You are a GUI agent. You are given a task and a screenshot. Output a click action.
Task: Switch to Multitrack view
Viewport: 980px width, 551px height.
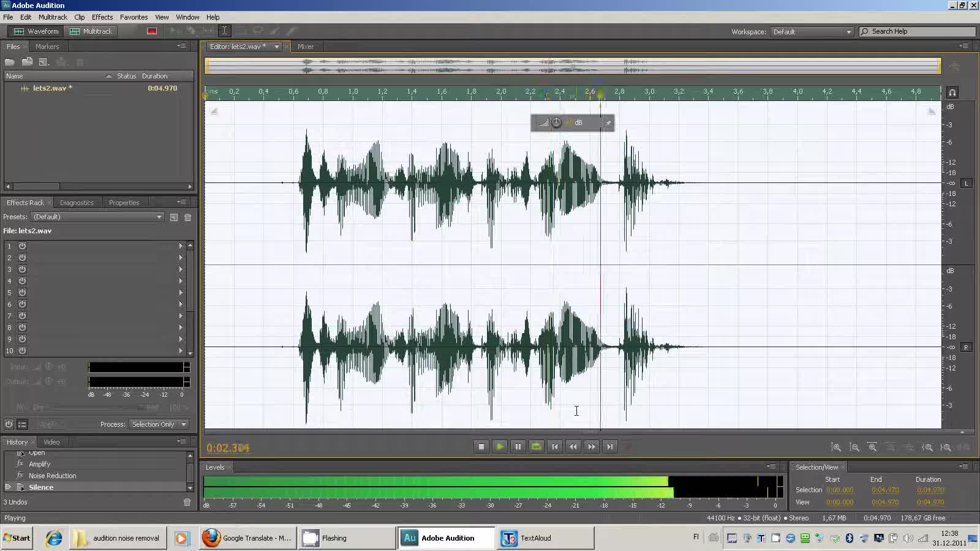click(x=91, y=31)
